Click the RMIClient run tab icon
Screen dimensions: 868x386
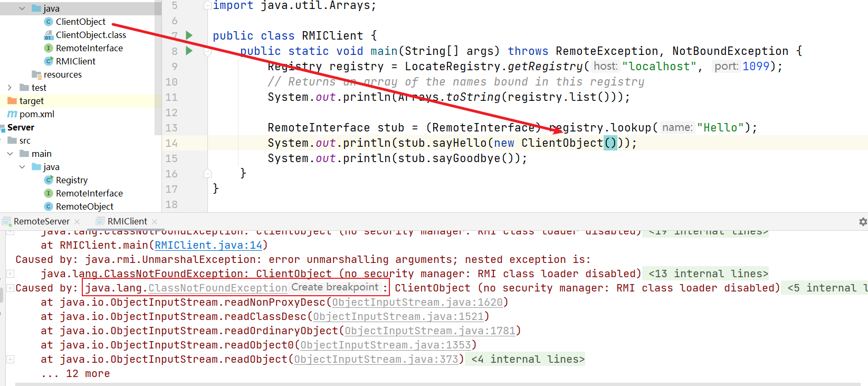point(100,221)
